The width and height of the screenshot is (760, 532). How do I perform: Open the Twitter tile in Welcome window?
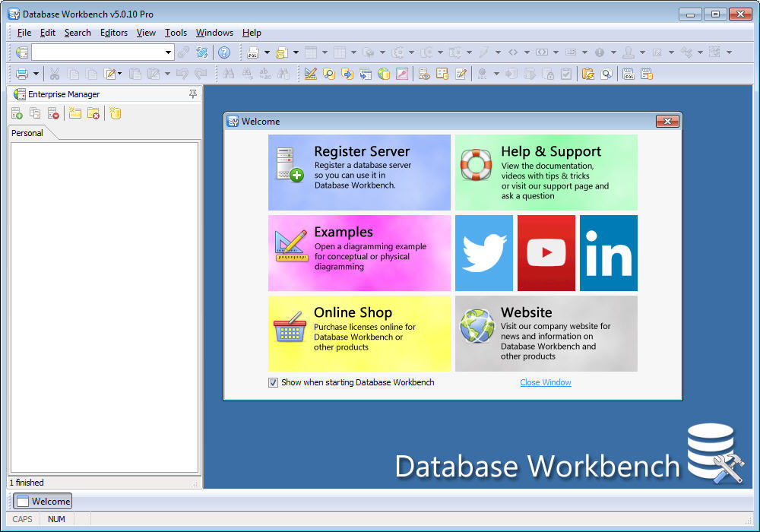tap(483, 253)
